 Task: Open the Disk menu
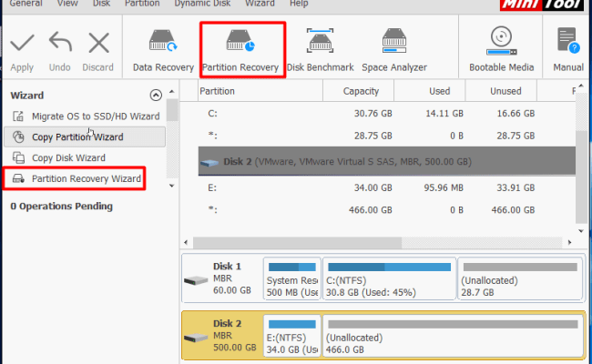click(102, 4)
